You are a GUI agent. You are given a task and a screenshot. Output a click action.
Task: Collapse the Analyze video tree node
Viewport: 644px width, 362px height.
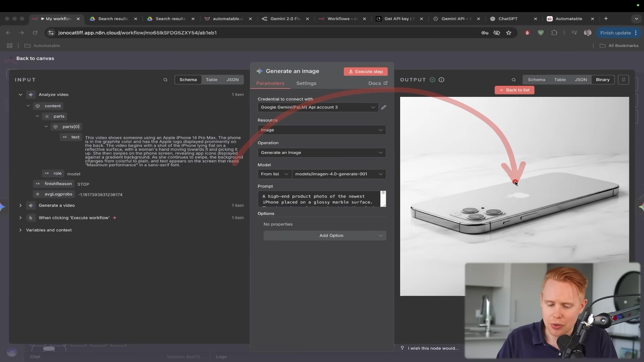click(20, 95)
